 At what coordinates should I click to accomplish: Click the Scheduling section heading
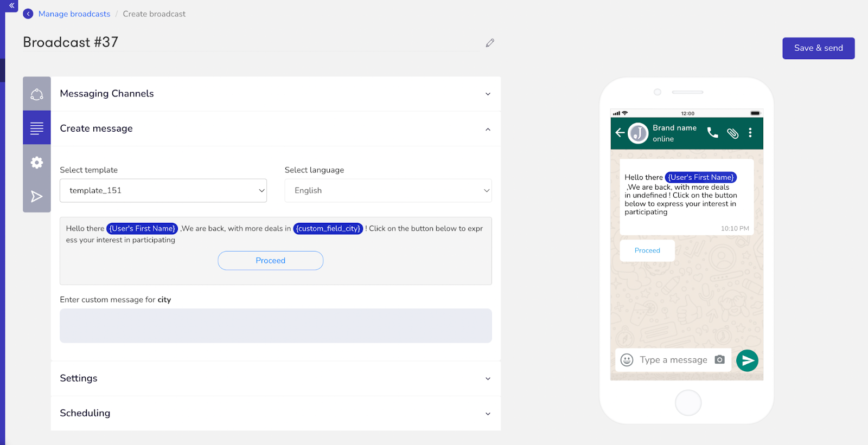click(85, 413)
